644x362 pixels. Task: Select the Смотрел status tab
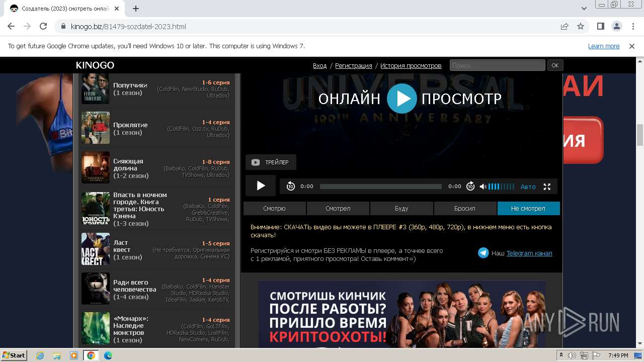point(338,208)
